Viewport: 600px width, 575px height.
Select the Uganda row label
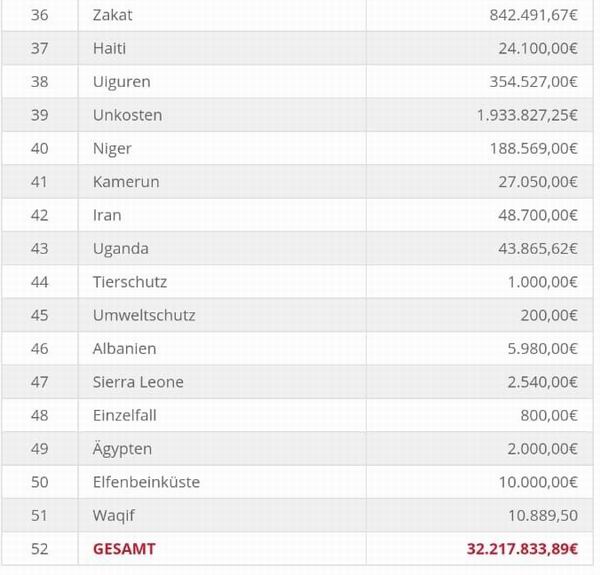click(x=120, y=249)
